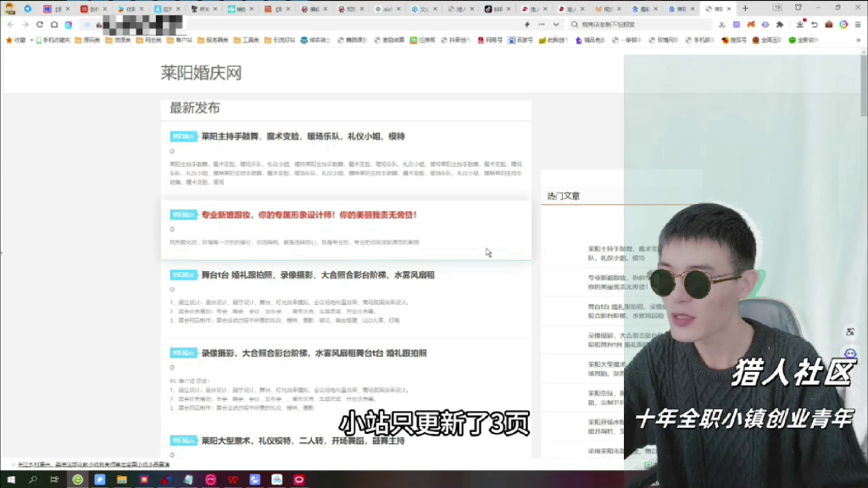Click the Windows Start button
This screenshot has width=868, height=488.
pos(12,480)
